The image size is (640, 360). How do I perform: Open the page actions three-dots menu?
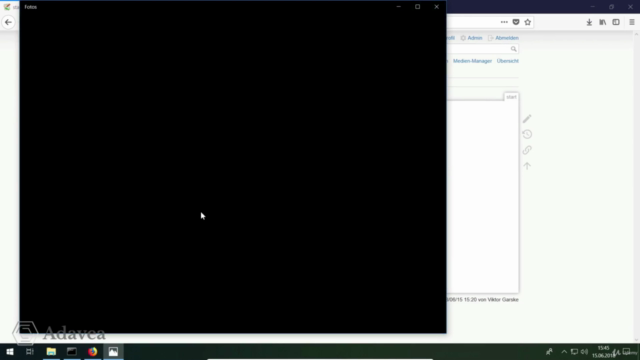pyautogui.click(x=504, y=22)
